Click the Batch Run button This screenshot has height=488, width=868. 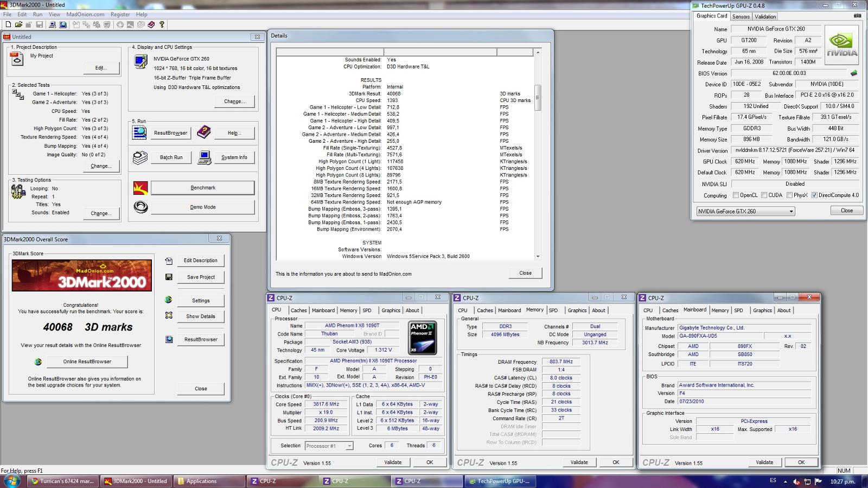(171, 157)
